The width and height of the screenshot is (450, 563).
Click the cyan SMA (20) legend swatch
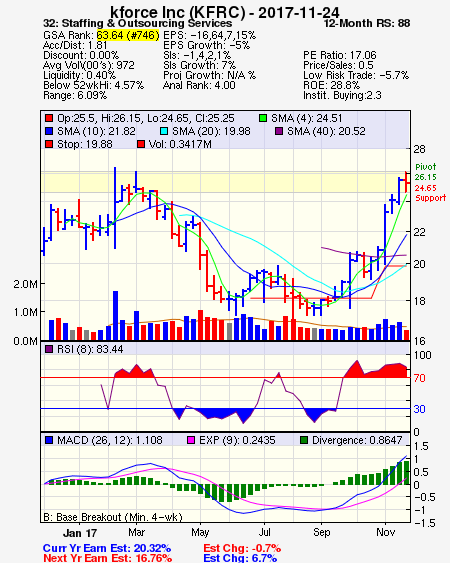point(164,131)
